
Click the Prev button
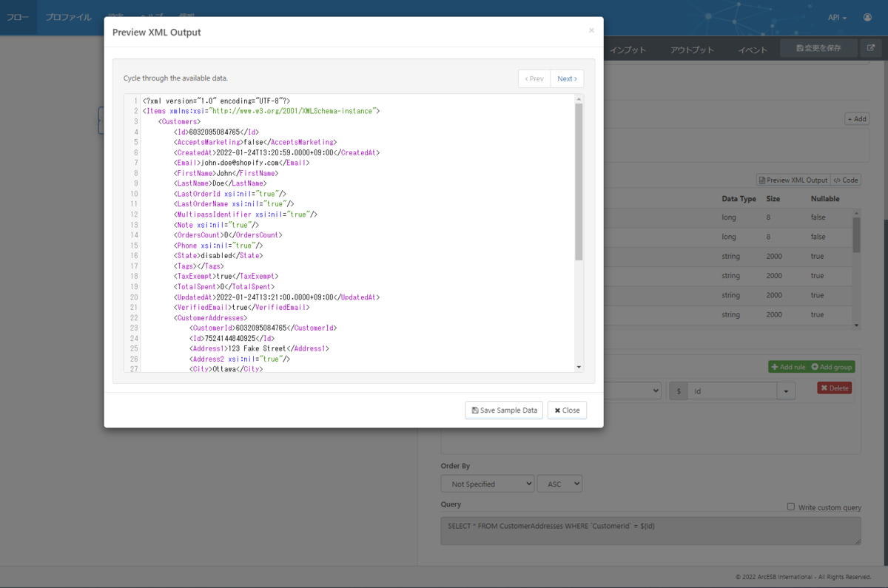click(x=534, y=78)
